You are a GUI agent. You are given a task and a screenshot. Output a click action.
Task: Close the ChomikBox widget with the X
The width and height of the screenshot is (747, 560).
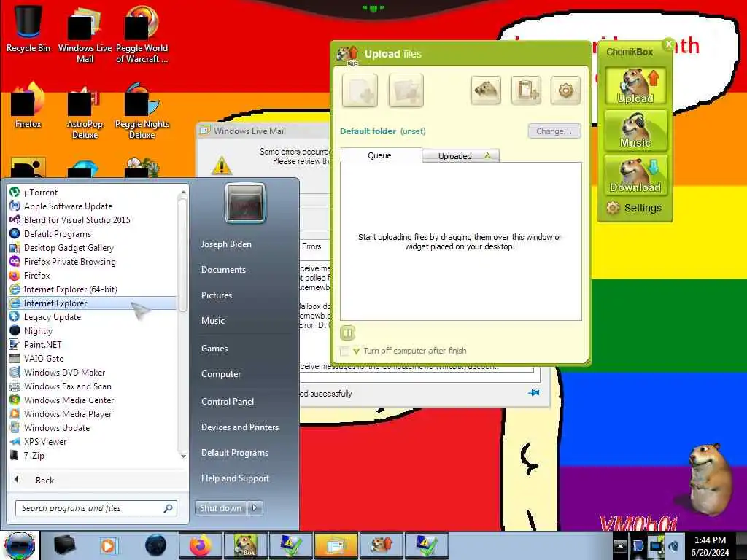pos(668,44)
